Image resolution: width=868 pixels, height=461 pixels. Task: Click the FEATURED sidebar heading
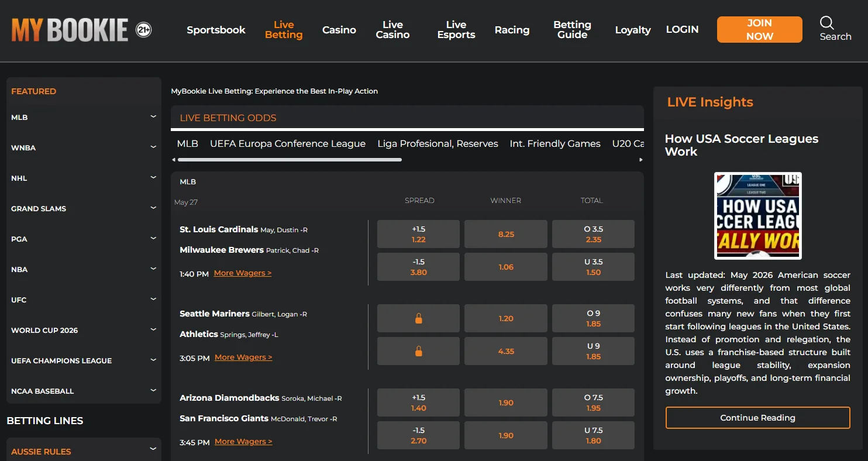[34, 91]
